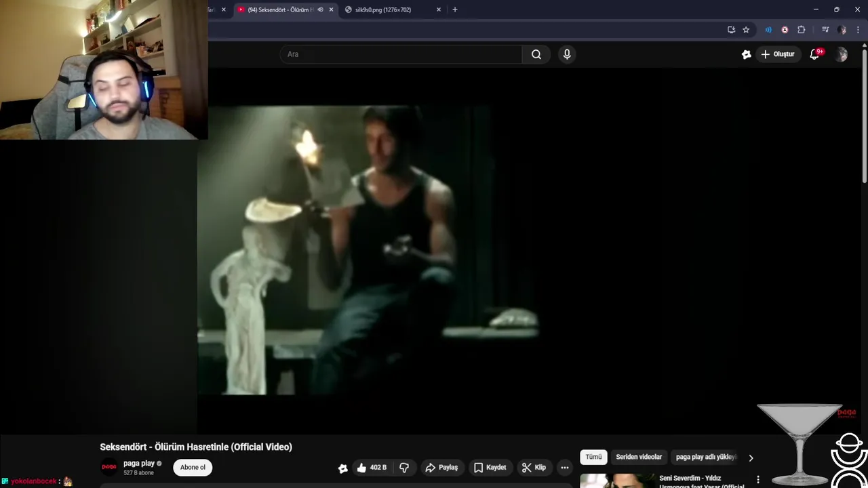This screenshot has height=488, width=868.
Task: Open Chrome profile avatar in toolbar
Action: pos(842,30)
